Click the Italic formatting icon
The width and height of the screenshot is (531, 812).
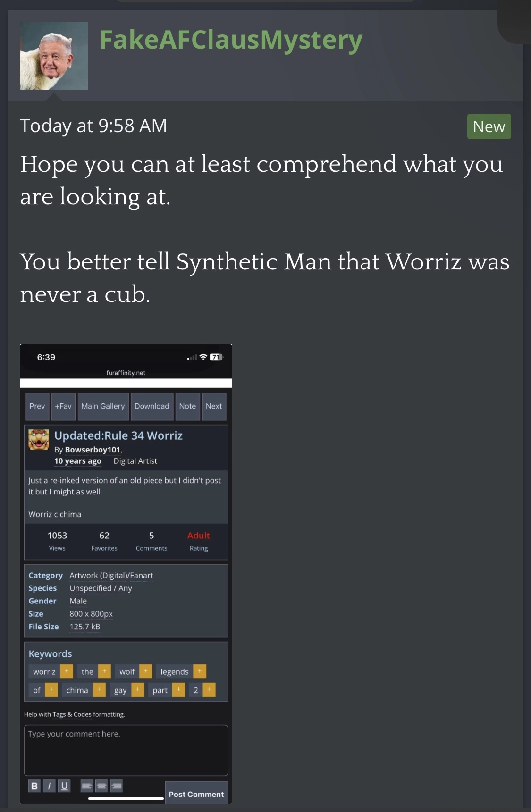coord(49,786)
